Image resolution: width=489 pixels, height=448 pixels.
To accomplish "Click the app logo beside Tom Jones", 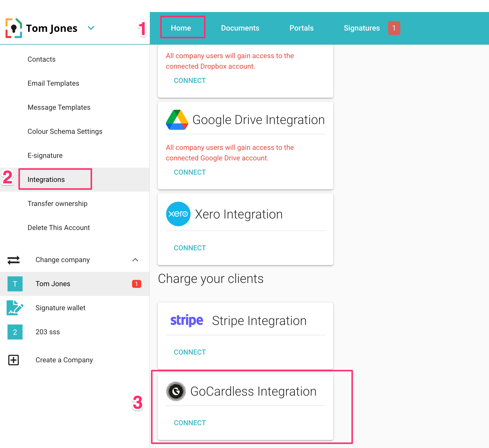I will (x=14, y=28).
